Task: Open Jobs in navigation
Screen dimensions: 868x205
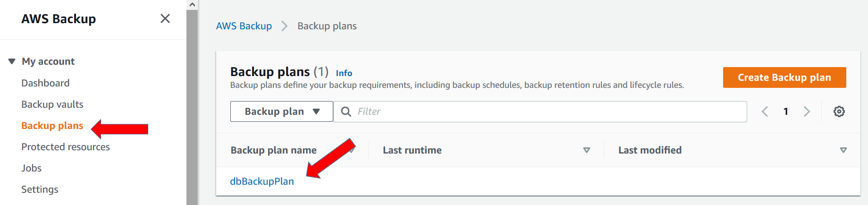Action: (31, 168)
